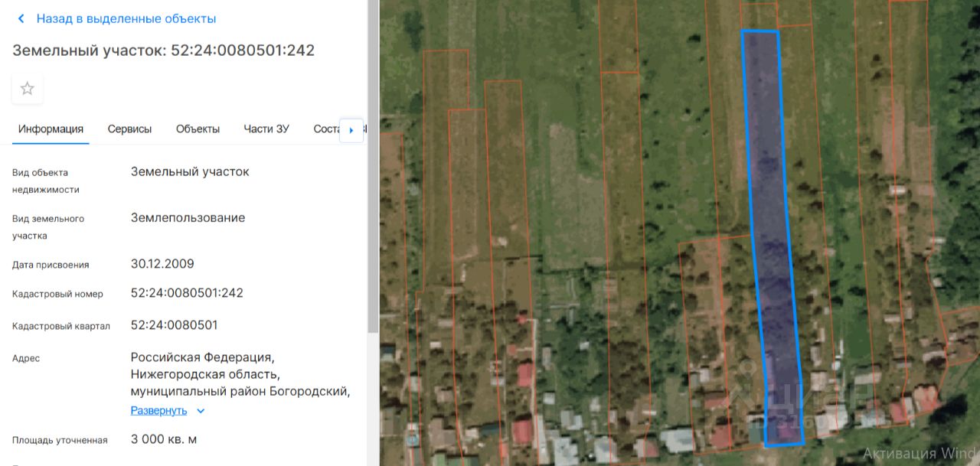Click the label 'Вид земельного участка'
Screen dimensions: 980x466
(48, 227)
